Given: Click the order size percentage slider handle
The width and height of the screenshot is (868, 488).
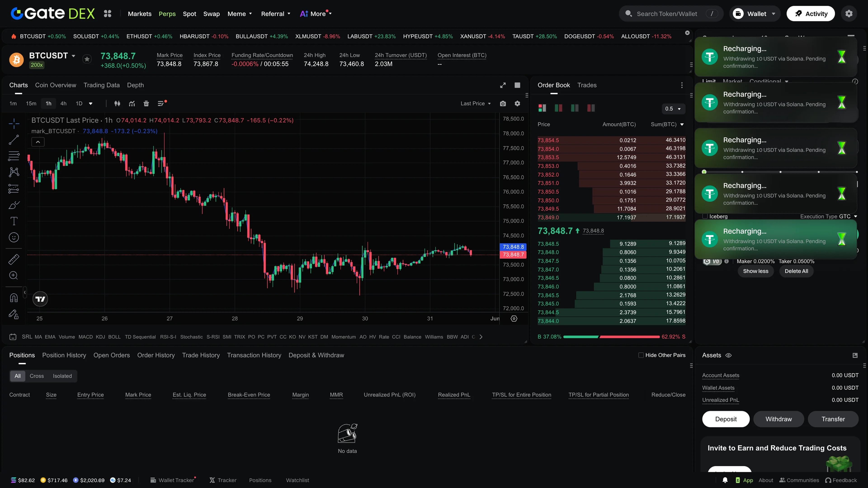Looking at the screenshot, I should pos(704,172).
